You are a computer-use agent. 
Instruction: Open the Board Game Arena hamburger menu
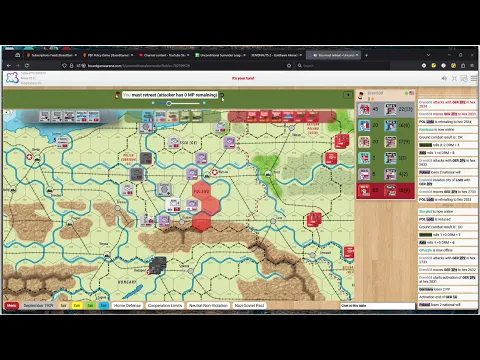pos(473,78)
